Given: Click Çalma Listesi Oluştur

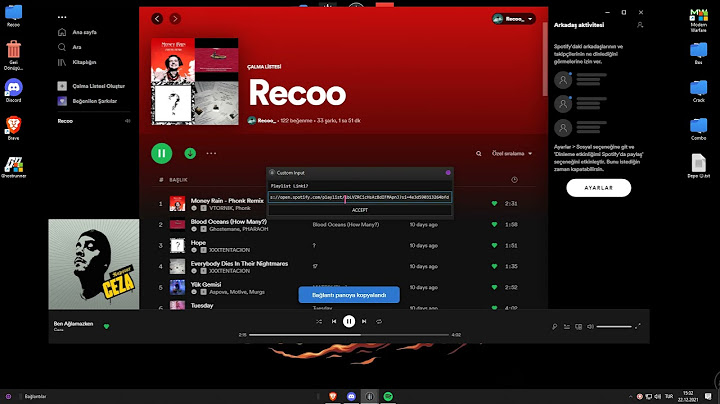Looking at the screenshot, I should tap(91, 86).
